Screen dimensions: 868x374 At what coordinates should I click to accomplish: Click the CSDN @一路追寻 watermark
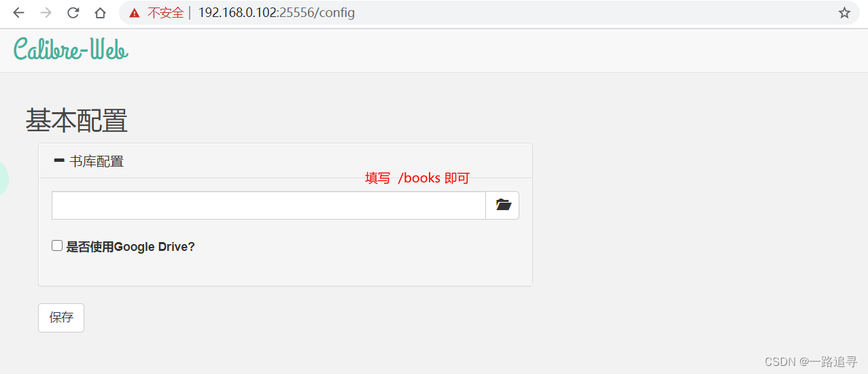click(811, 361)
